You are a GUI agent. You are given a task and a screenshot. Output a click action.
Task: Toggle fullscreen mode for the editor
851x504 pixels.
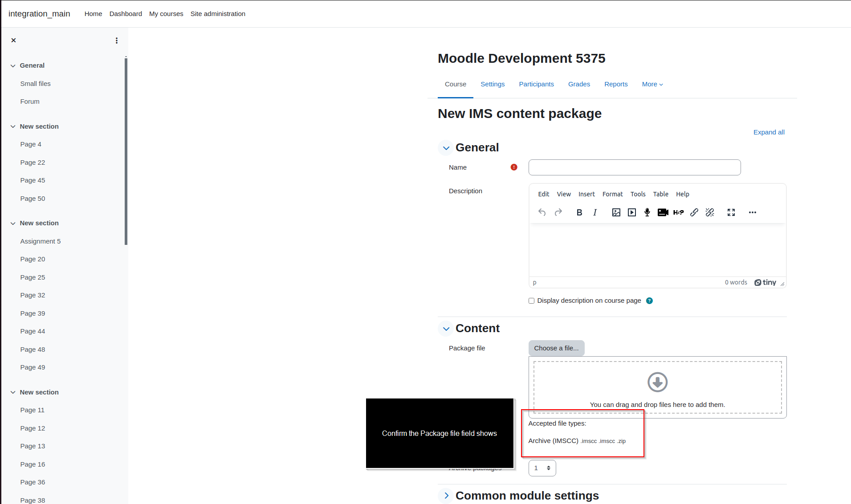tap(731, 212)
